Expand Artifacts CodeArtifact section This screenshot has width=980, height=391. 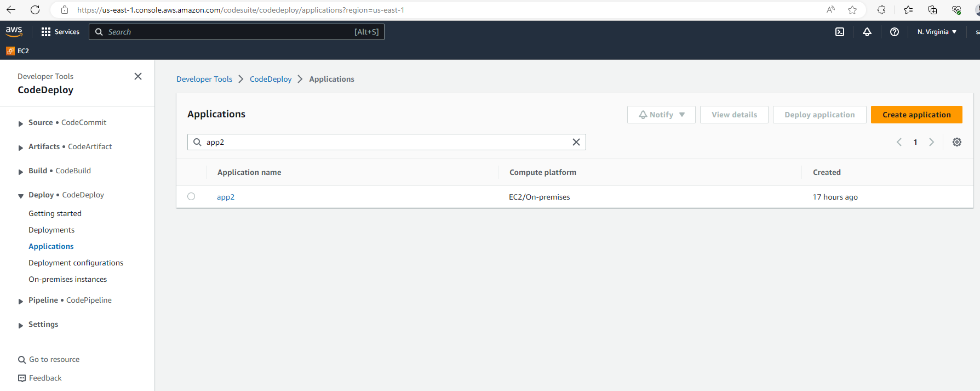pos(21,148)
